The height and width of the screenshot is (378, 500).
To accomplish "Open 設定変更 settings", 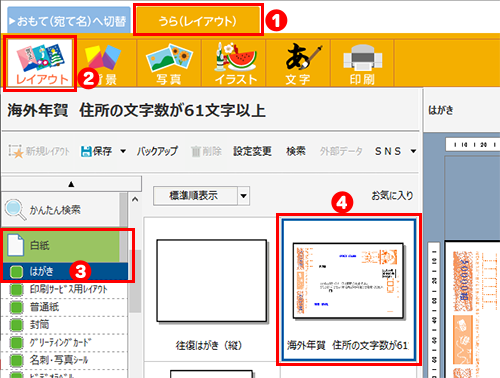I will [252, 151].
